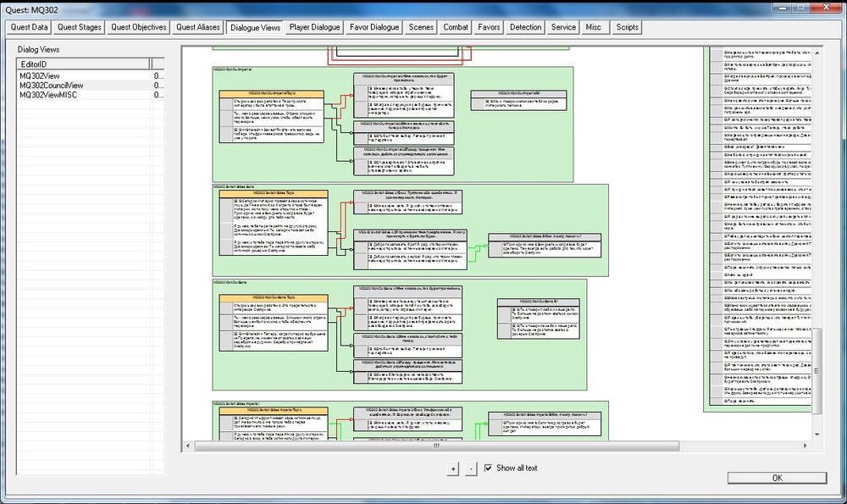Zoom in with the plus button
847x504 pixels.
tap(452, 468)
